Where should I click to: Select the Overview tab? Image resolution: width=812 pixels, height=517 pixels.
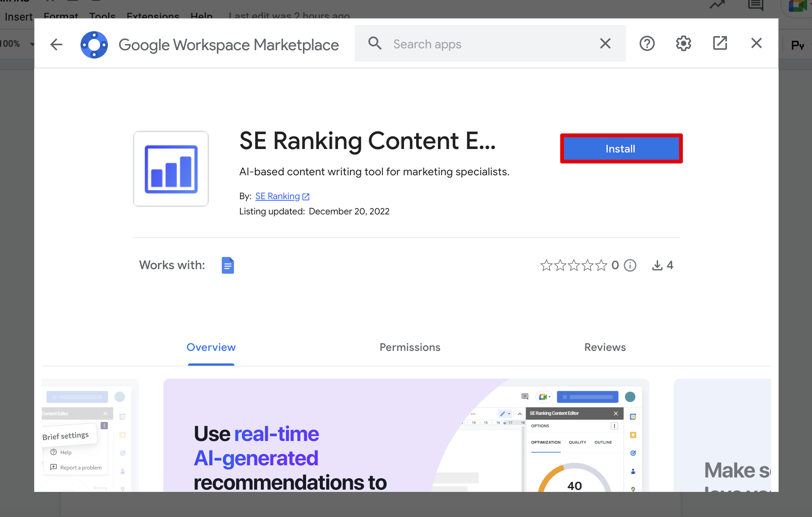tap(211, 347)
